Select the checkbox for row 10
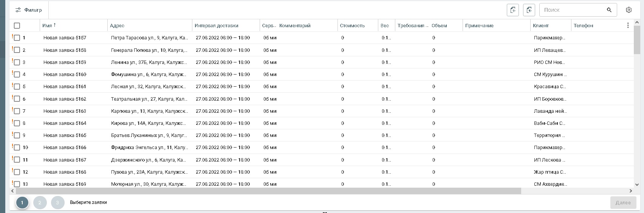 click(17, 148)
